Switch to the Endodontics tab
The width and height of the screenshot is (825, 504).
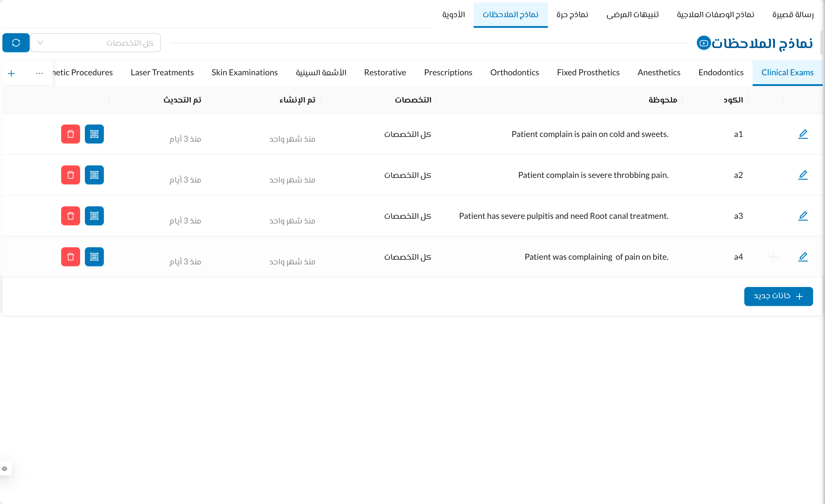click(721, 73)
